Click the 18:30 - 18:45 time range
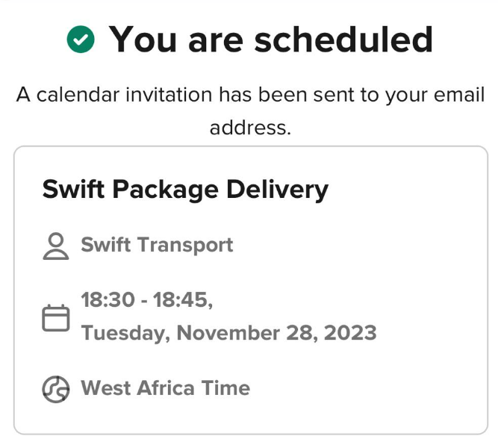 (x=147, y=299)
